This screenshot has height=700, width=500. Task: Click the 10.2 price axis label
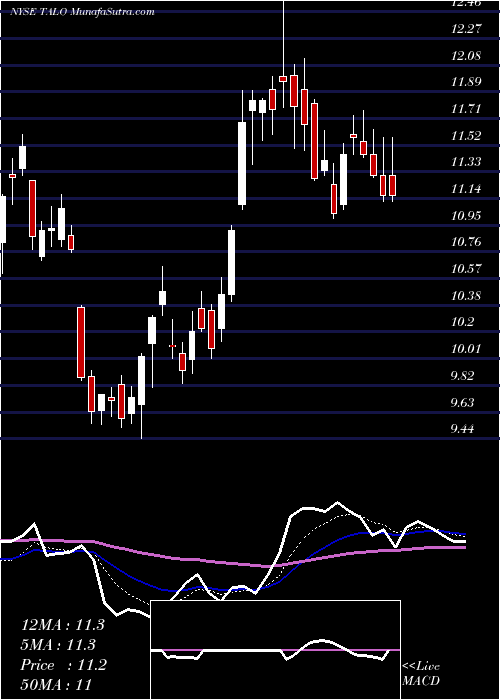pos(463,322)
